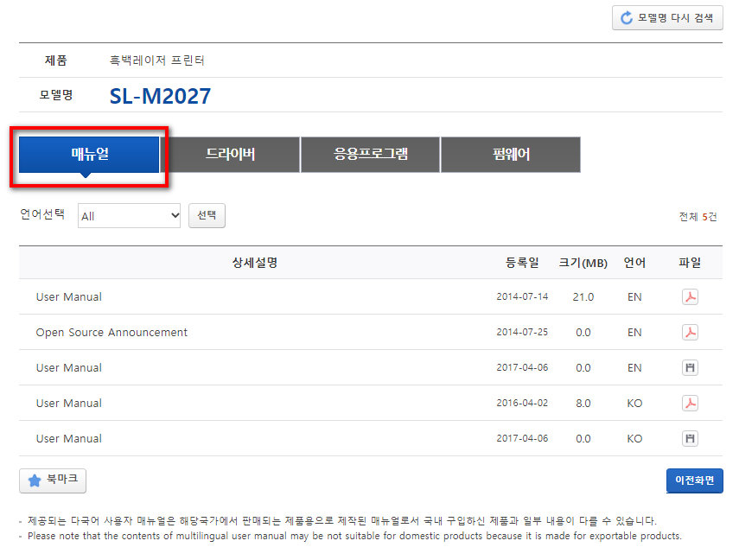Click the 전체 5건 total count
The height and width of the screenshot is (560, 739).
[x=698, y=217]
